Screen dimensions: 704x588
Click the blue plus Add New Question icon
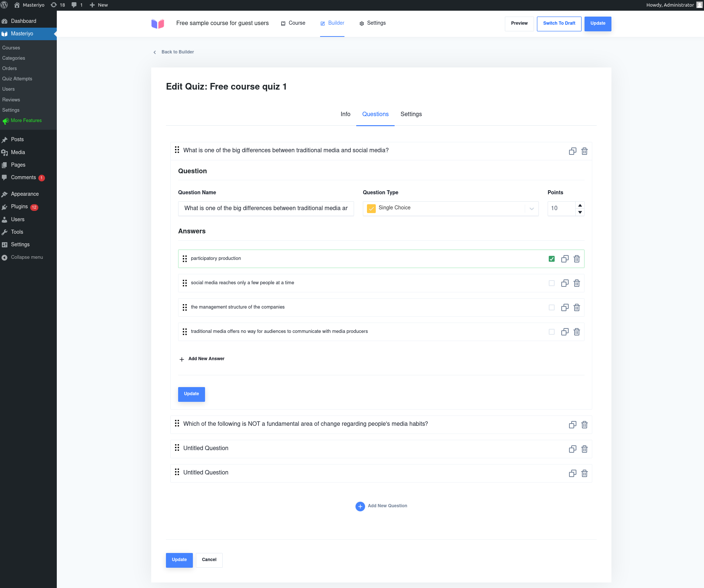click(360, 506)
